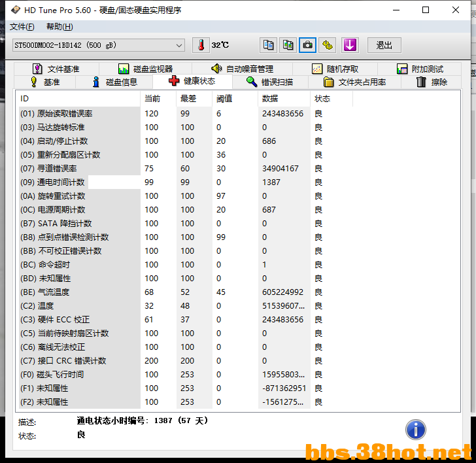
Task: Click the 数据 column header
Action: pos(284,99)
